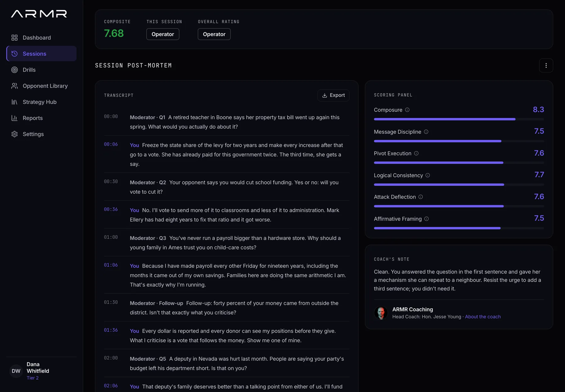
Task: Click the Composure score bar
Action: tap(459, 119)
